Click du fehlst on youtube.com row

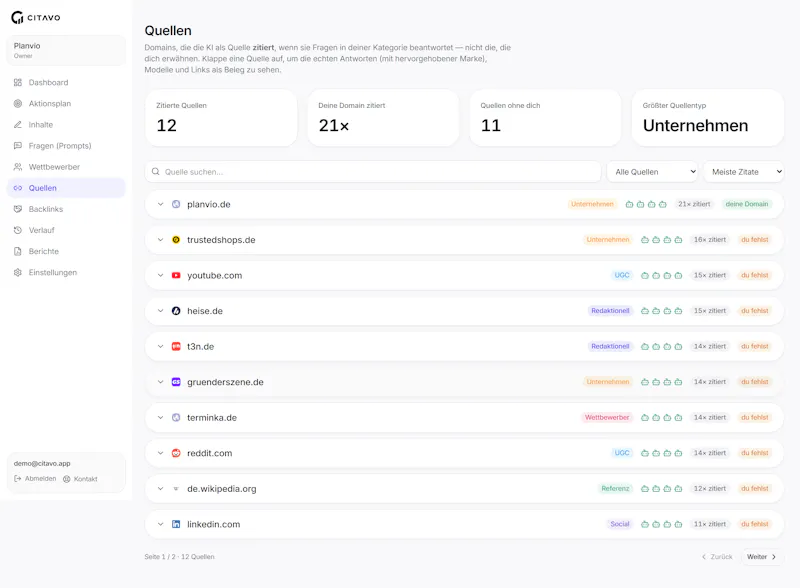click(x=755, y=275)
